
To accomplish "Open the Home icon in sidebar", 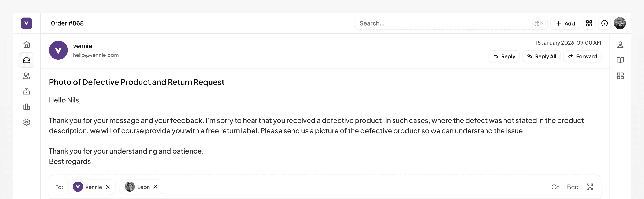I will coord(27,45).
